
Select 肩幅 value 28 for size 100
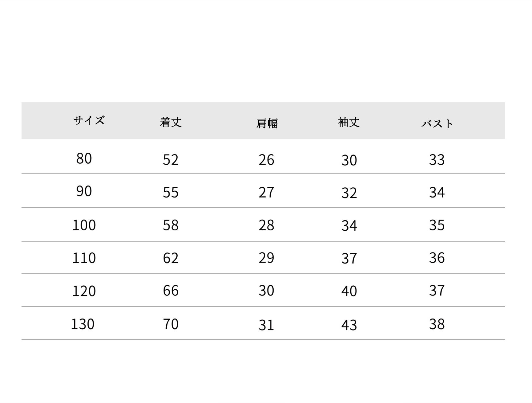(266, 225)
